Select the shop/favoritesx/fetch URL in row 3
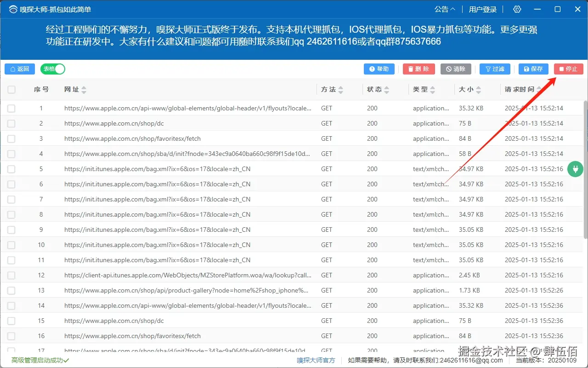The image size is (588, 368). pyautogui.click(x=132, y=138)
